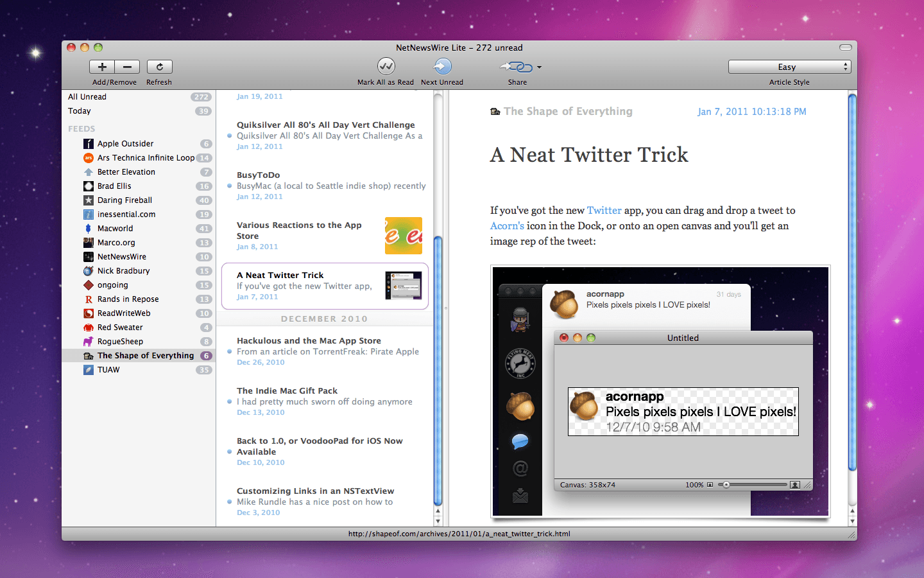924x578 pixels.
Task: Select the Daring Fireball star icon
Action: [x=89, y=200]
